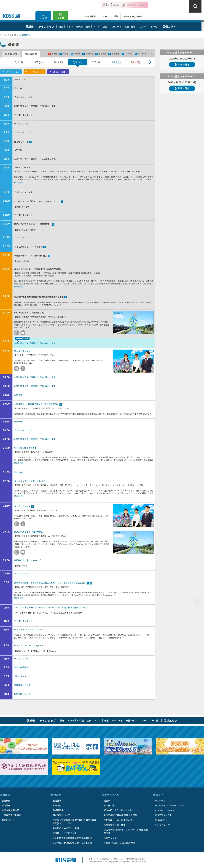Screen dimensions: 204x868
Task: Open the search magnifier icon
Action: tap(195, 6)
